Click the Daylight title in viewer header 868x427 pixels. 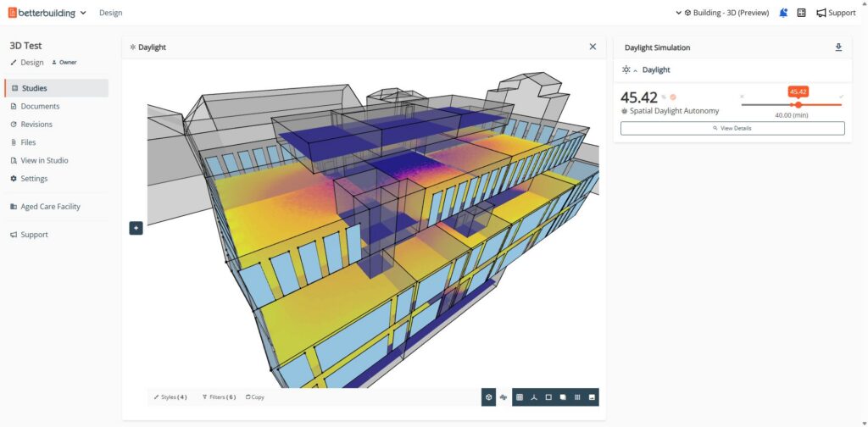pyautogui.click(x=152, y=47)
